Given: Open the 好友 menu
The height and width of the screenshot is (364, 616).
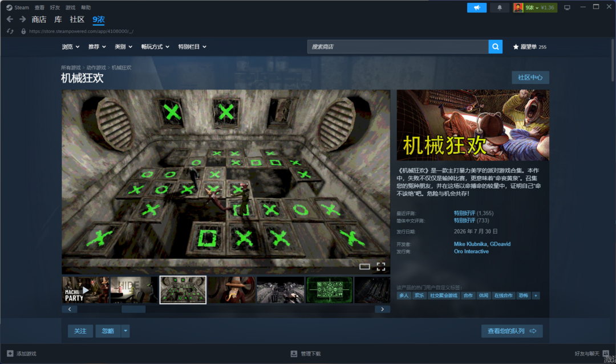Looking at the screenshot, I should point(55,7).
